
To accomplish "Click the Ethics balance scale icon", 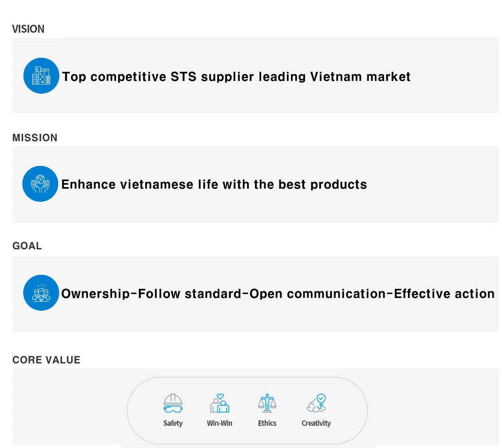I will (x=267, y=403).
